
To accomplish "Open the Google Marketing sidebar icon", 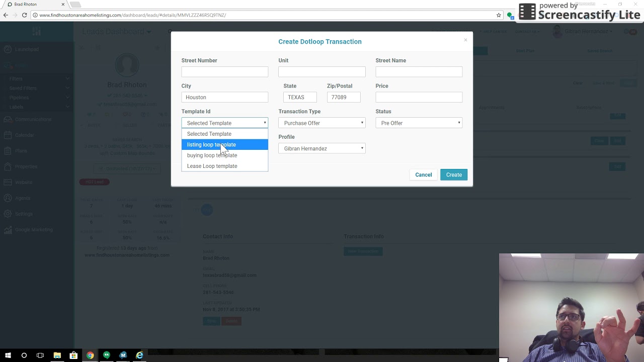I will pyautogui.click(x=8, y=230).
